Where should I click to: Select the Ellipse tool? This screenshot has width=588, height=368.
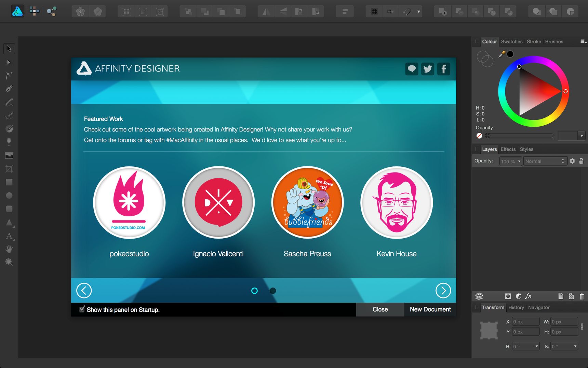tap(9, 195)
